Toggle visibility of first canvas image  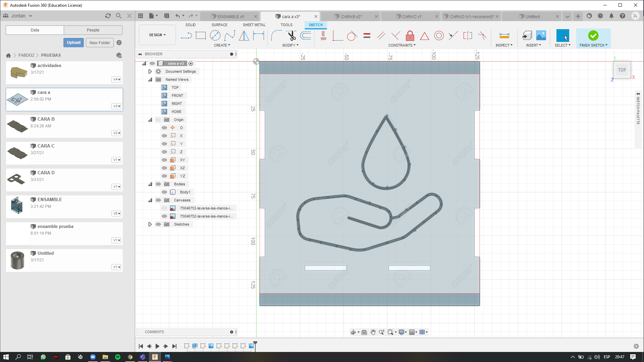pyautogui.click(x=165, y=208)
